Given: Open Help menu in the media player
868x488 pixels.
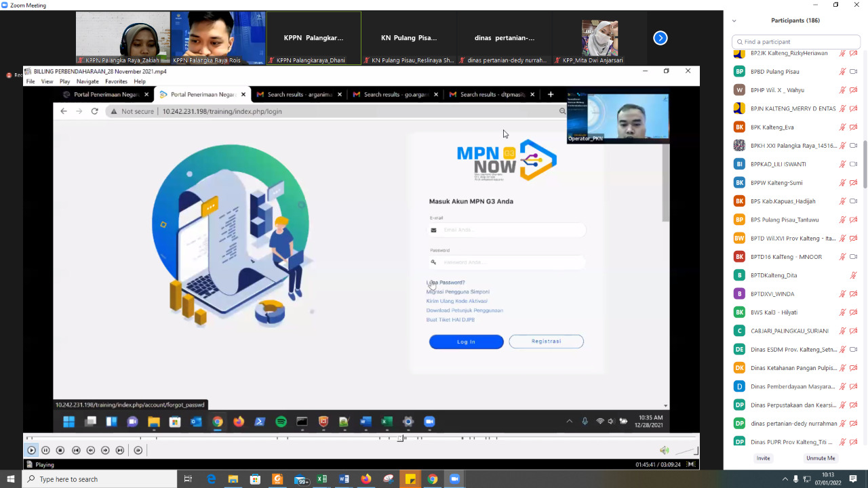Looking at the screenshot, I should [x=140, y=81].
